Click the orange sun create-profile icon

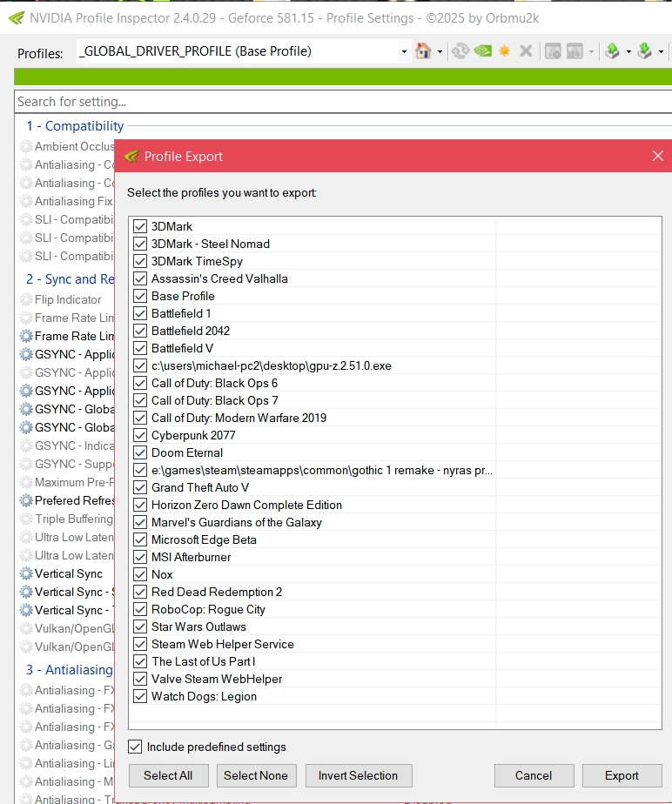coord(504,51)
